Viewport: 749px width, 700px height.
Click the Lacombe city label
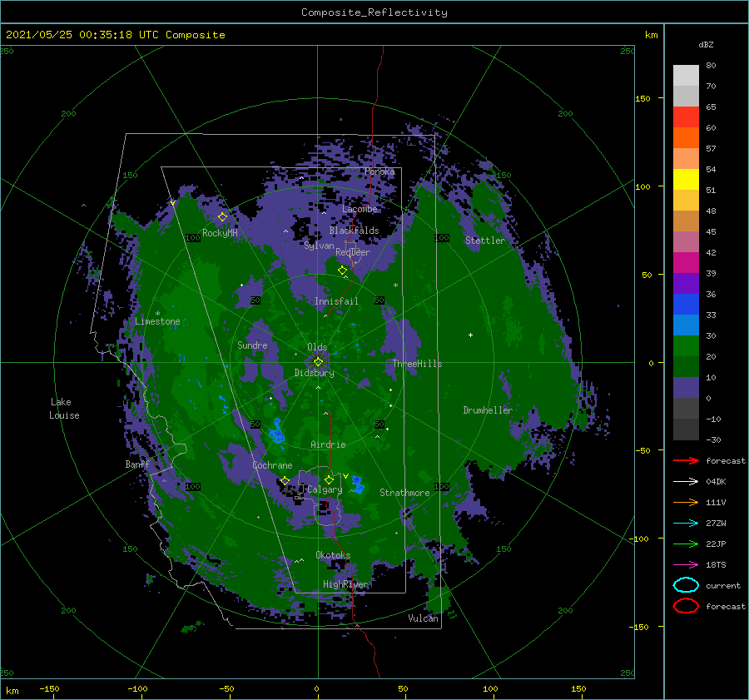360,209
